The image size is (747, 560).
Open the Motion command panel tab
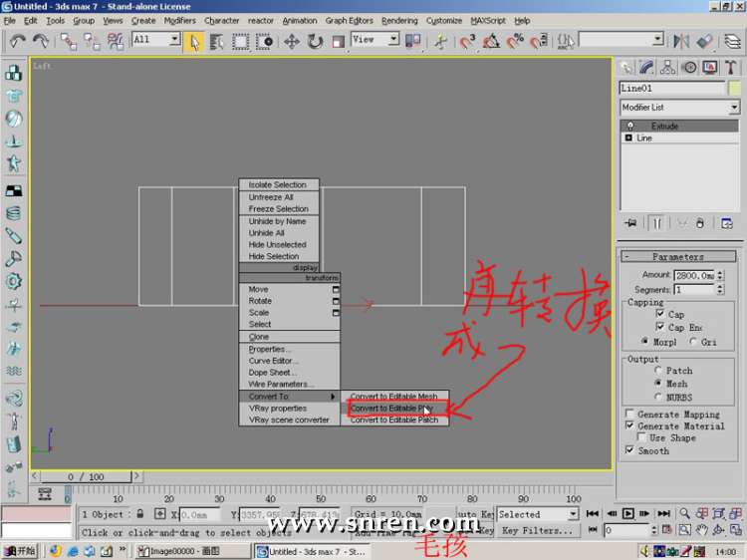(x=689, y=67)
